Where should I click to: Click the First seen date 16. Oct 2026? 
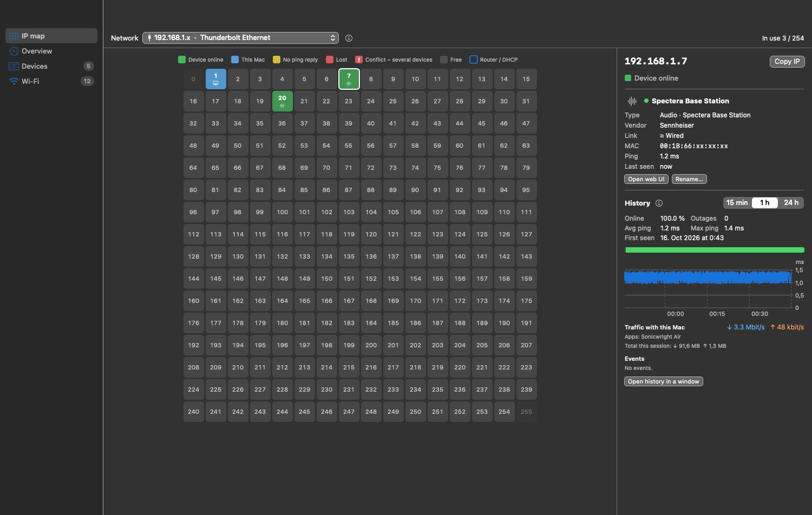pyautogui.click(x=692, y=238)
